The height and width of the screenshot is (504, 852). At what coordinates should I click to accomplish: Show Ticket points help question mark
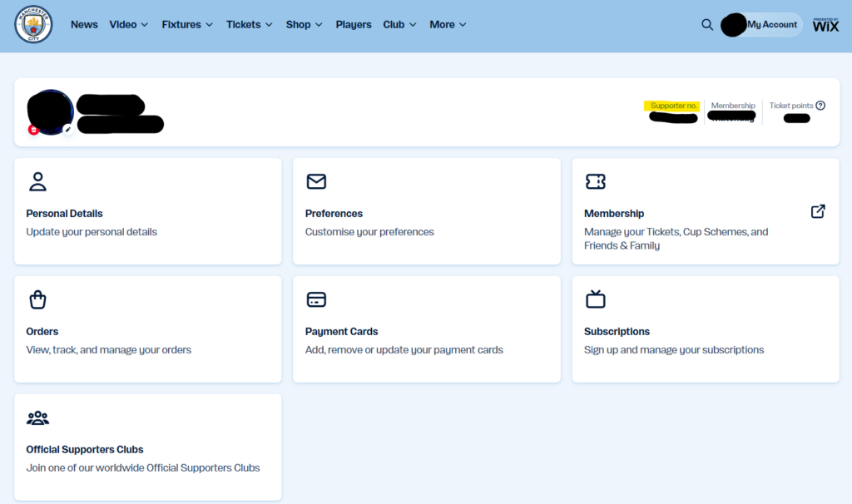pos(820,106)
